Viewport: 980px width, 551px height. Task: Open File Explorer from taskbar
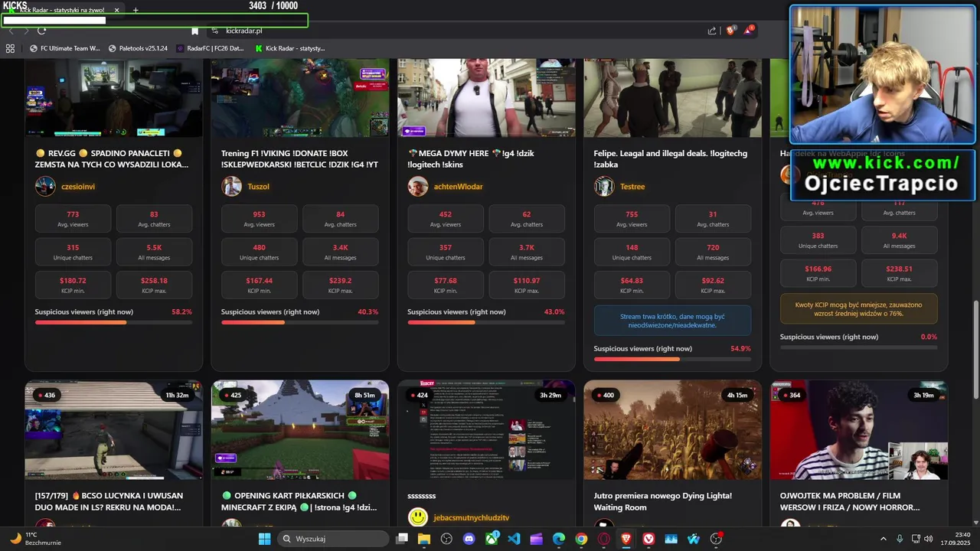pos(424,539)
